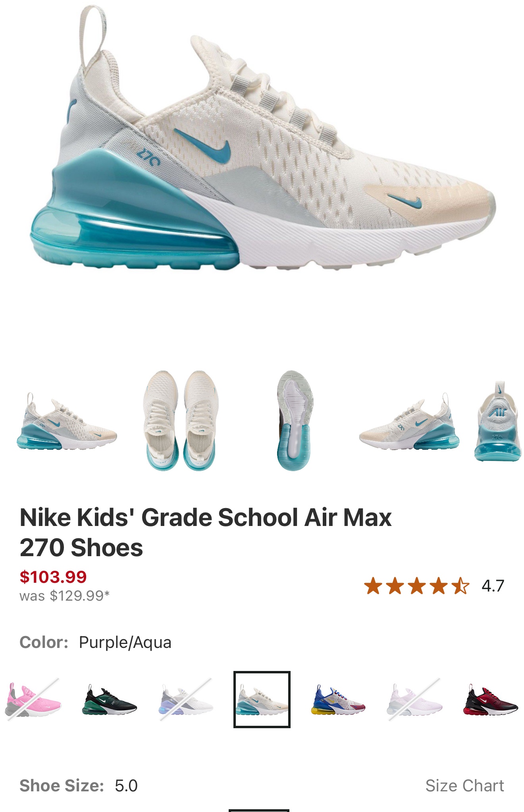Open the reverse side-view thumbnail
The image size is (524, 812).
click(x=409, y=421)
